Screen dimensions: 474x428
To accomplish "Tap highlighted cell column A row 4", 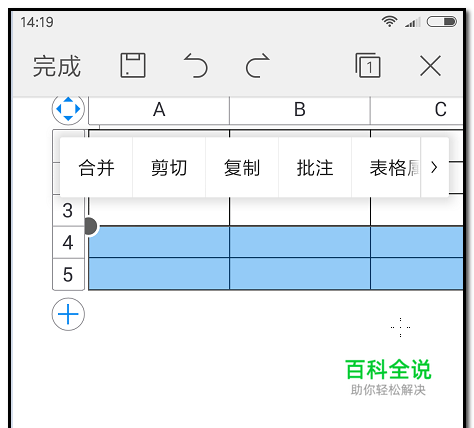I will coord(159,242).
